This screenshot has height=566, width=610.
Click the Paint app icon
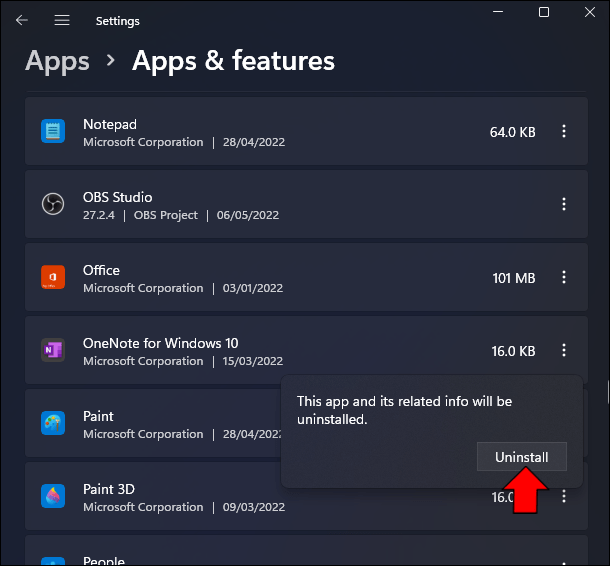(x=53, y=423)
